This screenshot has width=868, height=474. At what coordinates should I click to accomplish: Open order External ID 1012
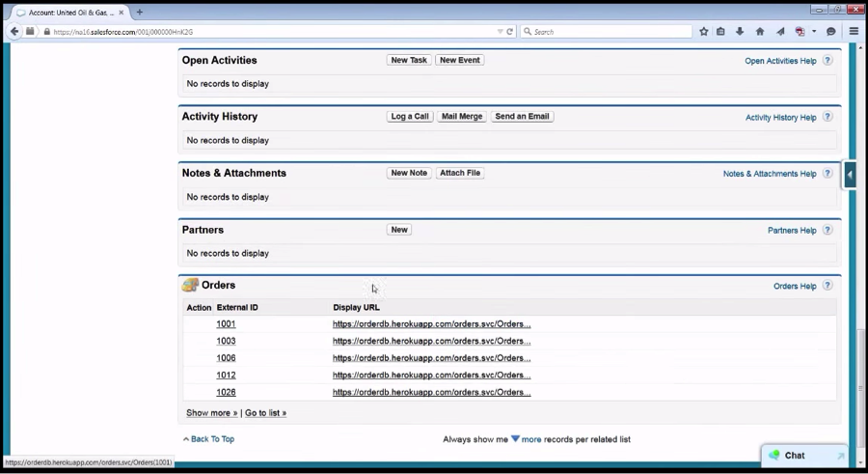click(226, 376)
